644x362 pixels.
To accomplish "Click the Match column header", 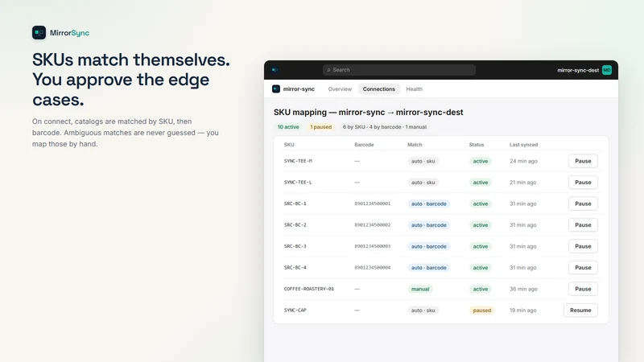I will [x=415, y=145].
